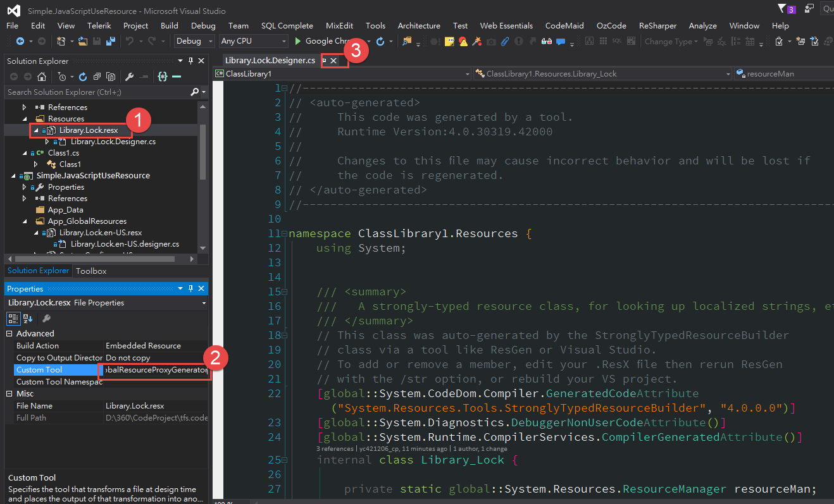The image size is (834, 504).
Task: Toggle the pin on the Library.Lock.Designer.cs tab
Action: [324, 61]
